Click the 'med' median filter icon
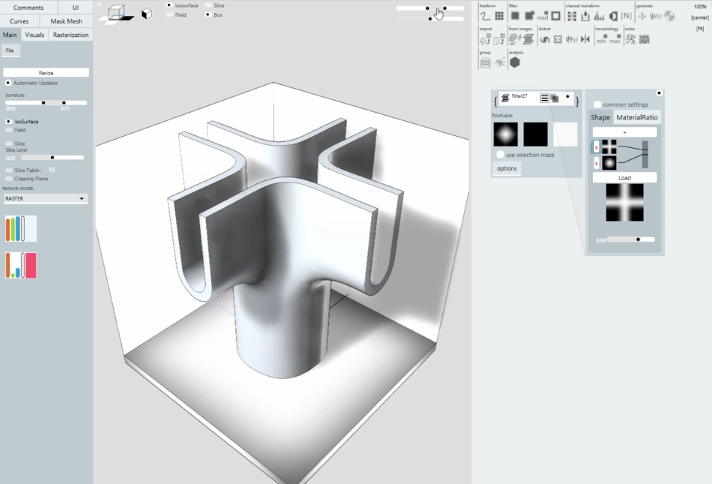 tap(543, 16)
